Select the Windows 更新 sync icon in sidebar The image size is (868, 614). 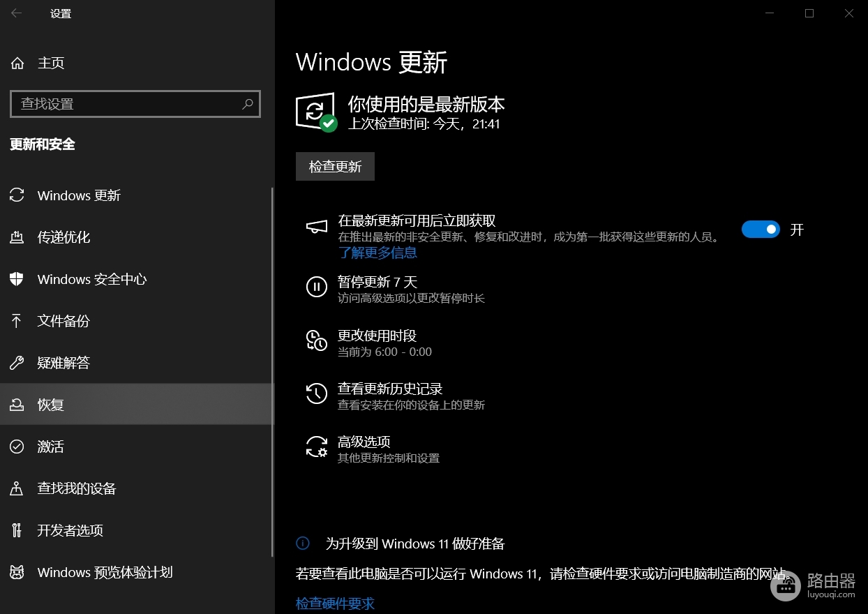point(17,195)
